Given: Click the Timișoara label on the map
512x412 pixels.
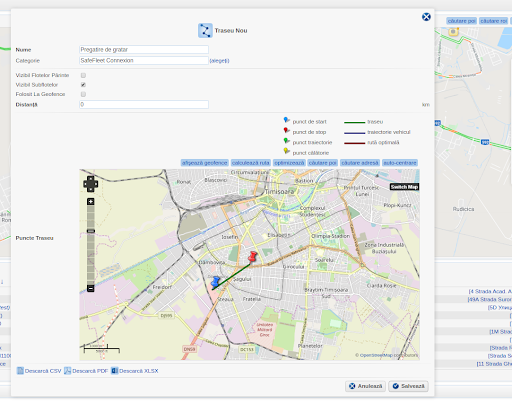Looking at the screenshot, I should (279, 192).
